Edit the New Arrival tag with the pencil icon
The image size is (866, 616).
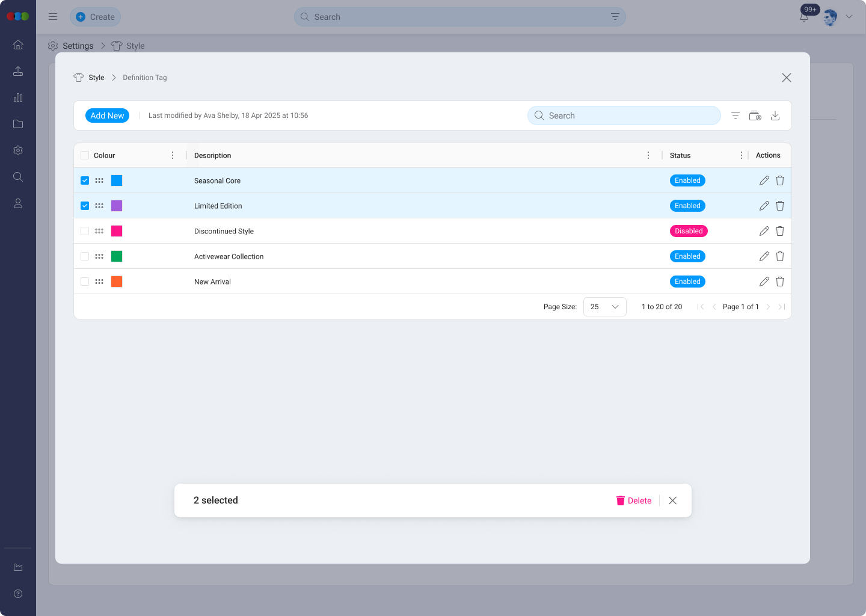[x=764, y=282]
